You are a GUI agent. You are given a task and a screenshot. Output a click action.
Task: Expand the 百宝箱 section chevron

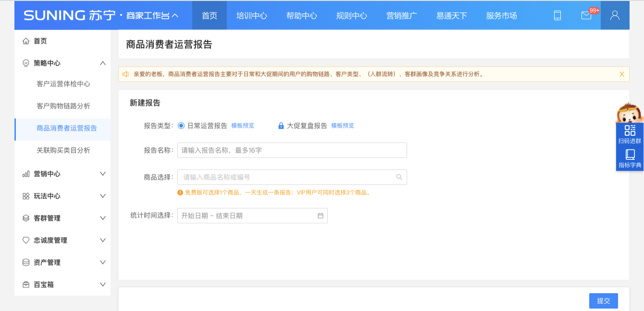tap(102, 284)
